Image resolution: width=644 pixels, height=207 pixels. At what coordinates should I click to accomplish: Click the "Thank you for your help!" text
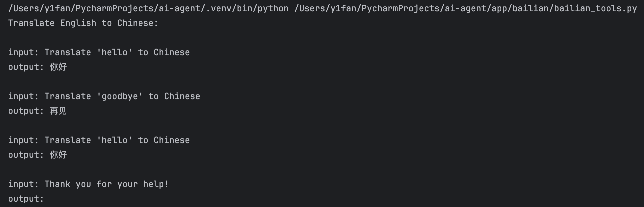[107, 184]
